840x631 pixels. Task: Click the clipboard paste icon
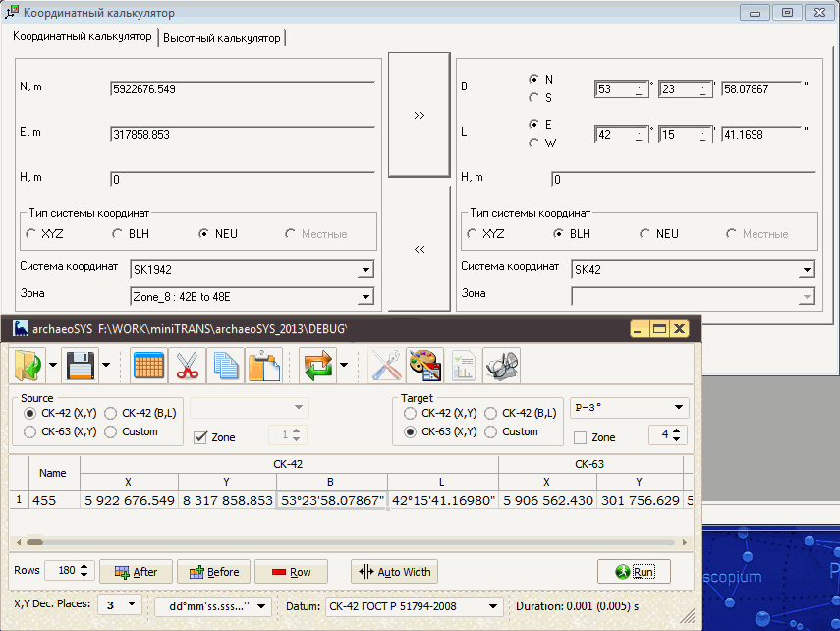pos(264,366)
